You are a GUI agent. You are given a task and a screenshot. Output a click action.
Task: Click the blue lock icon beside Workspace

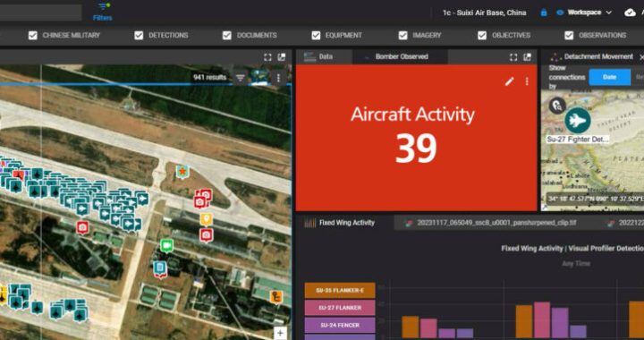click(544, 13)
